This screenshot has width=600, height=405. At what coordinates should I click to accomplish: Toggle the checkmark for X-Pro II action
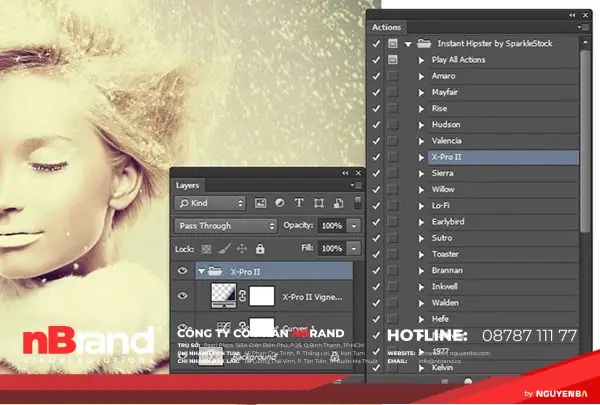point(376,157)
